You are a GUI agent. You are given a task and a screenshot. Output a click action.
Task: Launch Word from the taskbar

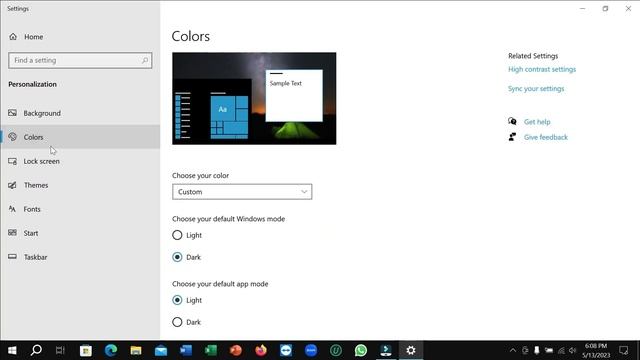pos(186,350)
